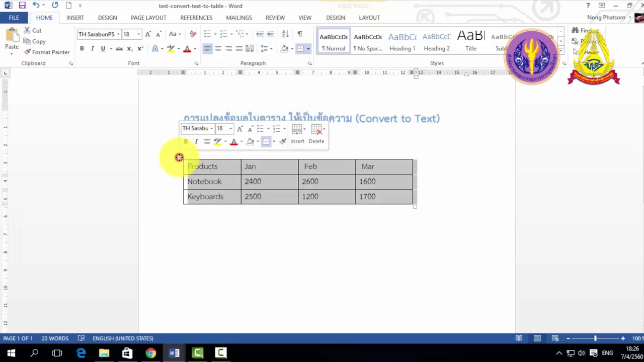Image resolution: width=644 pixels, height=362 pixels.
Task: Switch to the REFERENCES tab
Action: click(x=196, y=18)
